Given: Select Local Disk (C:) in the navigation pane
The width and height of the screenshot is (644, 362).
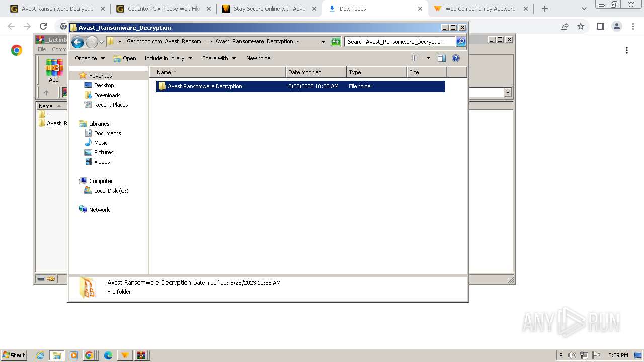Looking at the screenshot, I should [x=111, y=191].
